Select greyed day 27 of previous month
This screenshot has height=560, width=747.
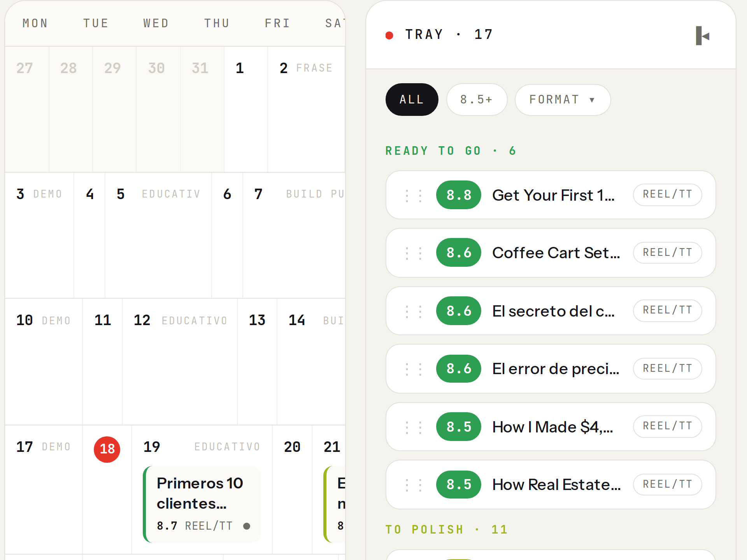(27, 109)
